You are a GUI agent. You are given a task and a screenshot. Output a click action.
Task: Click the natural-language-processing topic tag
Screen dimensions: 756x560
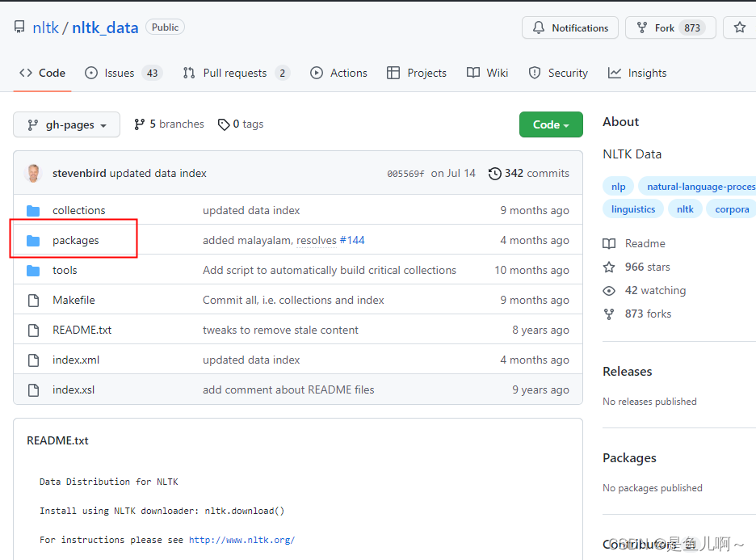click(x=698, y=187)
